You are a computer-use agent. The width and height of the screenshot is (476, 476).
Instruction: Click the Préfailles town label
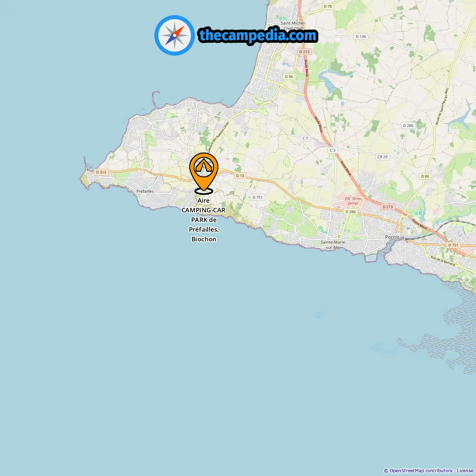[145, 191]
